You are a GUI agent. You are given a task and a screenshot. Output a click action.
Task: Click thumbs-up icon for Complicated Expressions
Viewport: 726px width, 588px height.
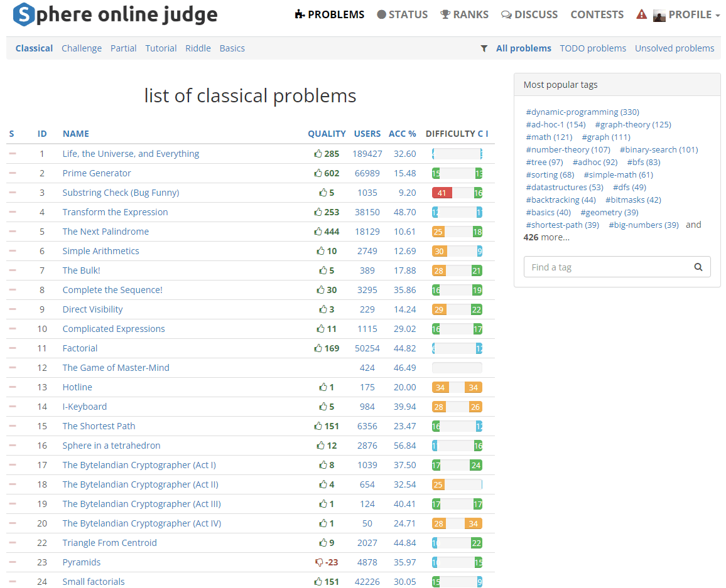click(x=321, y=328)
